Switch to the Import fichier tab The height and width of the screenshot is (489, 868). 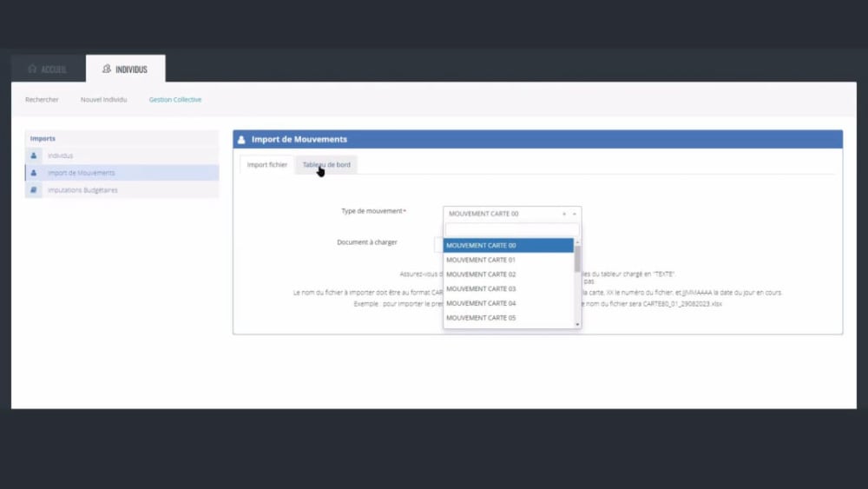267,164
